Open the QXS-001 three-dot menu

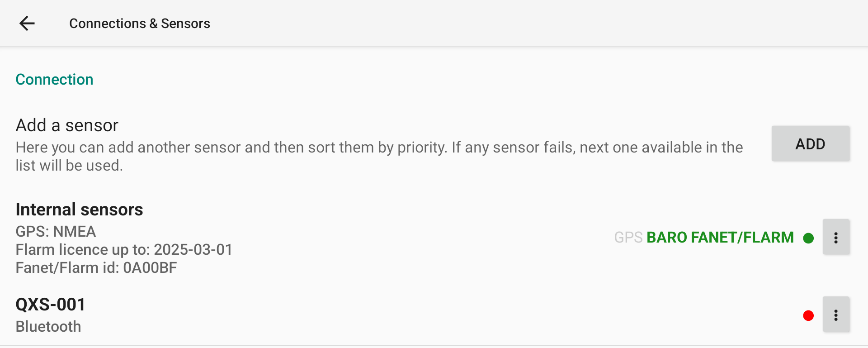click(x=836, y=315)
